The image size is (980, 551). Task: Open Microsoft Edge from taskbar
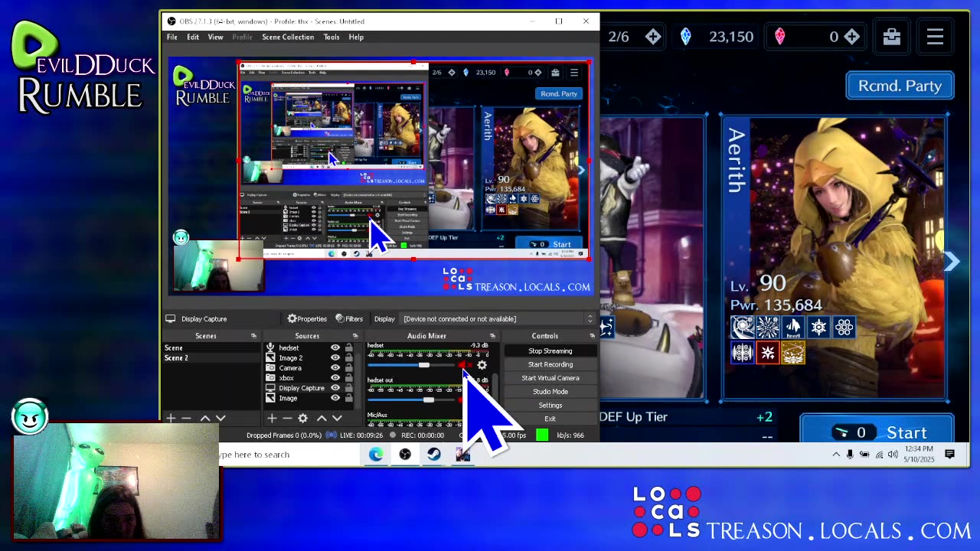click(x=376, y=455)
